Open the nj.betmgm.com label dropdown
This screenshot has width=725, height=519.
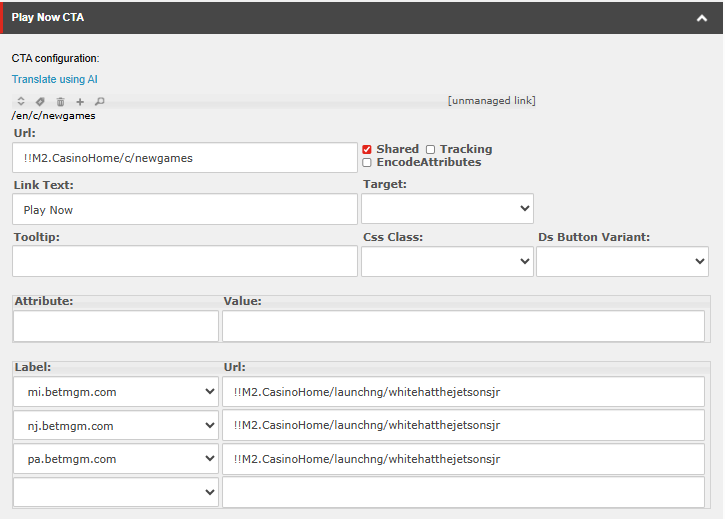click(116, 425)
